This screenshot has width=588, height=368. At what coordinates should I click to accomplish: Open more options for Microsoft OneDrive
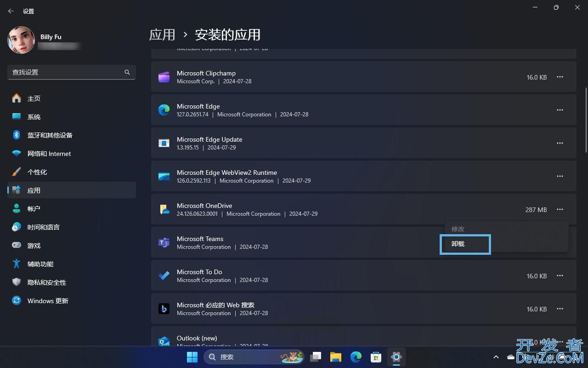coord(560,209)
